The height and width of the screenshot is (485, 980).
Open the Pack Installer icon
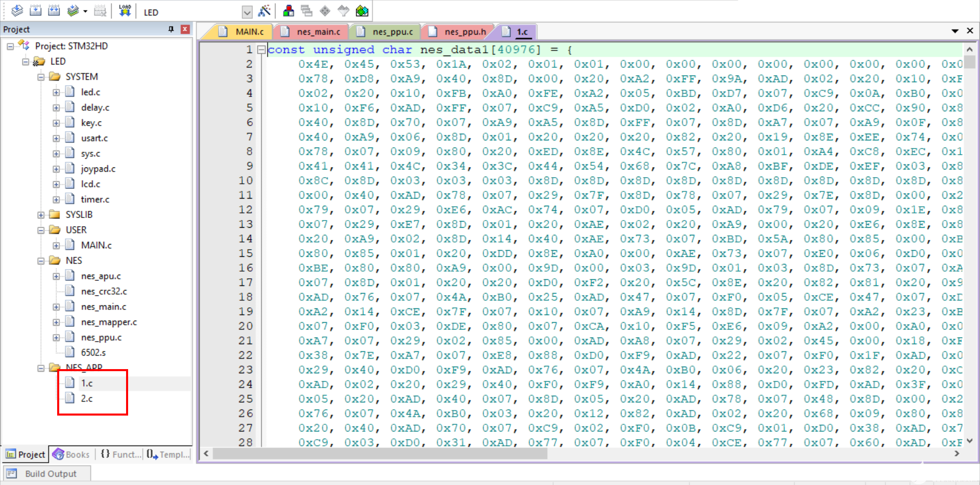point(362,11)
